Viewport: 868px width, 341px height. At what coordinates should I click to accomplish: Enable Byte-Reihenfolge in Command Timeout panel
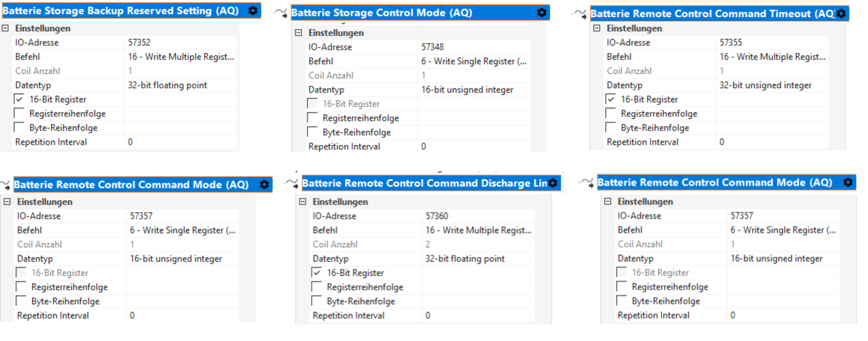pos(611,128)
